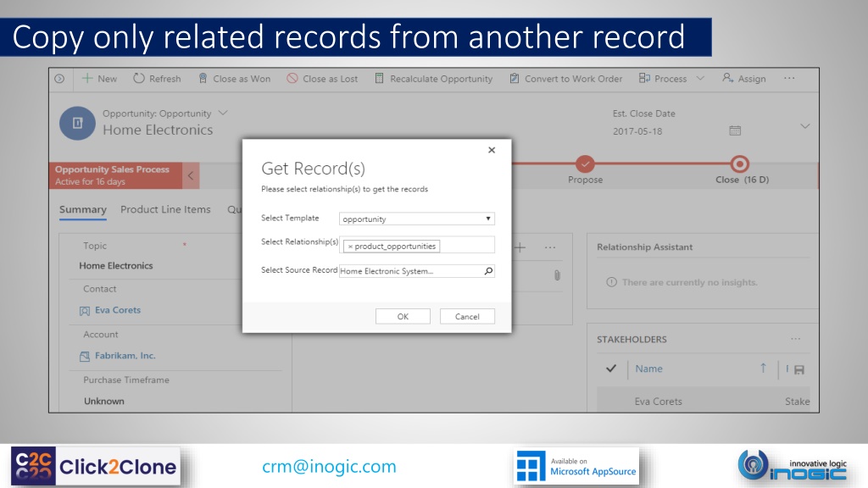Open the Fabrikam, Inc. account link
Viewport: 868px width, 488px height.
125,356
